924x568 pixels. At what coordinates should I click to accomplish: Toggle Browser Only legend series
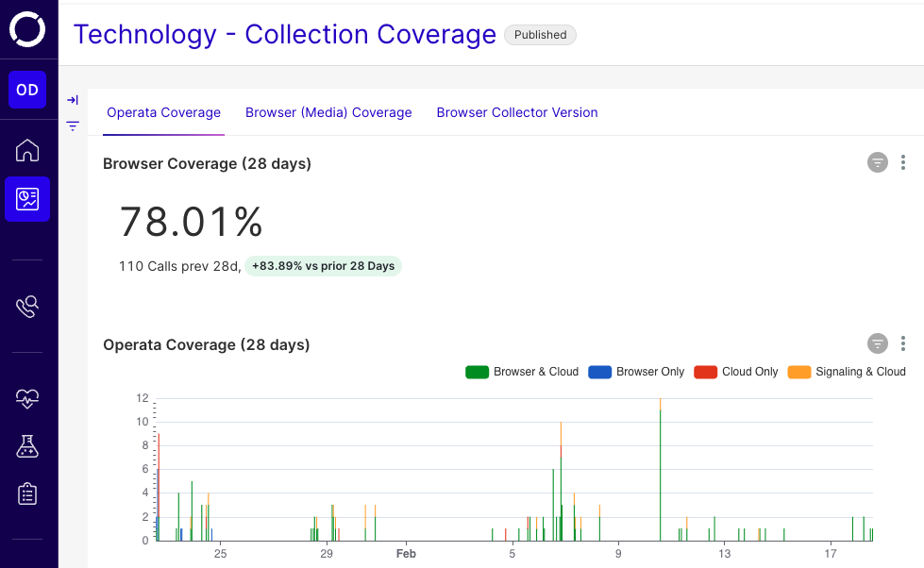[x=636, y=372]
